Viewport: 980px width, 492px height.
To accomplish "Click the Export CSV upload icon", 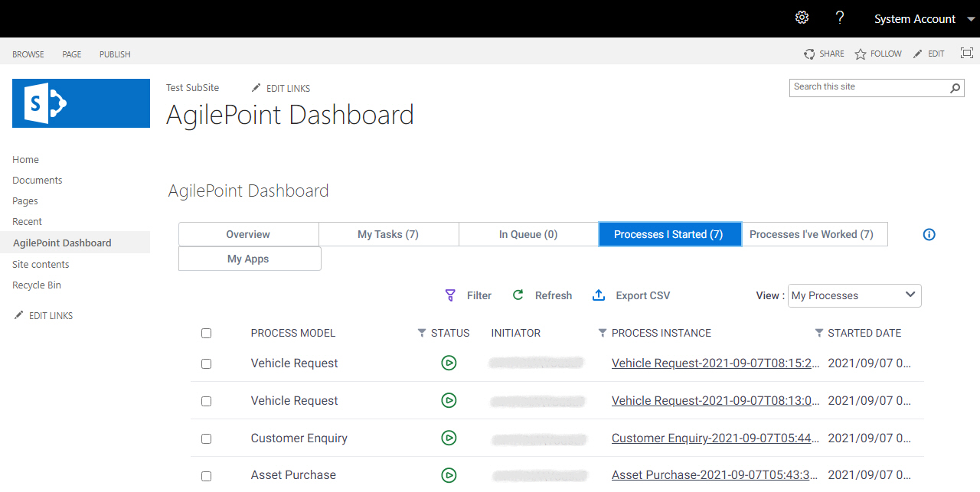I will (599, 295).
